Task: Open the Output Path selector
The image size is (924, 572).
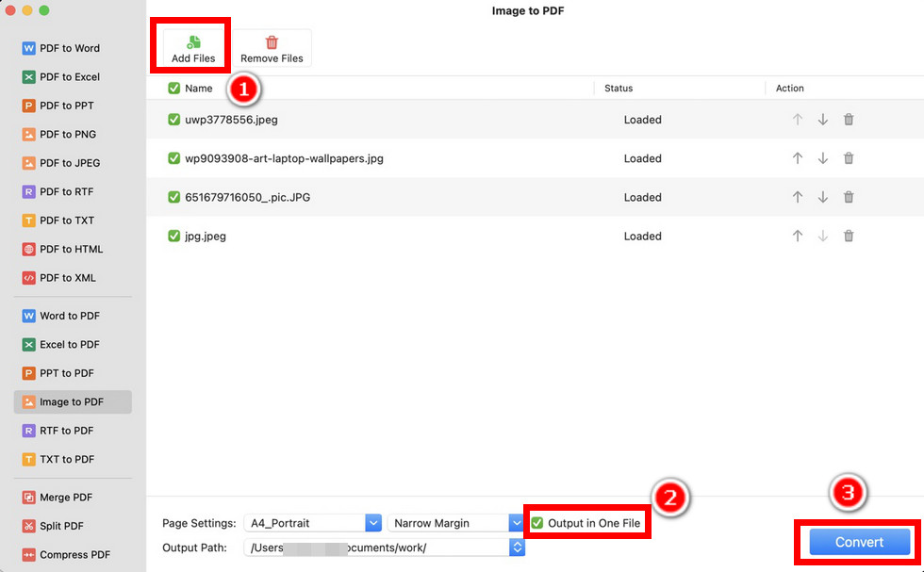Action: point(517,547)
